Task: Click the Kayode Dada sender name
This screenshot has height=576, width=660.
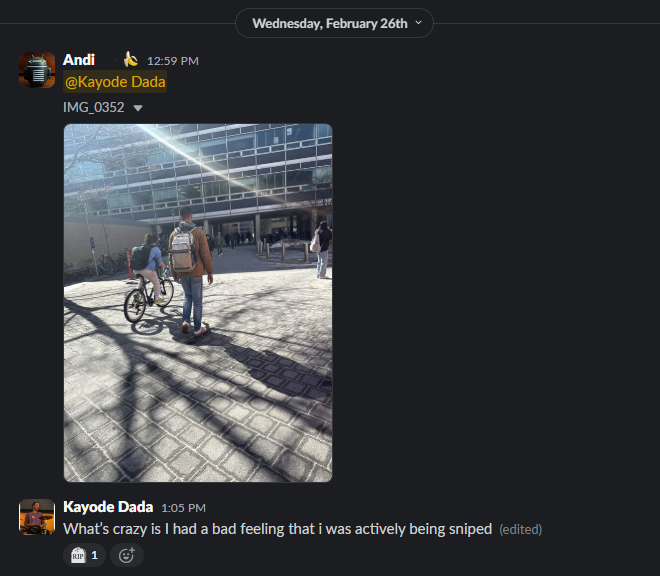Action: click(x=108, y=507)
